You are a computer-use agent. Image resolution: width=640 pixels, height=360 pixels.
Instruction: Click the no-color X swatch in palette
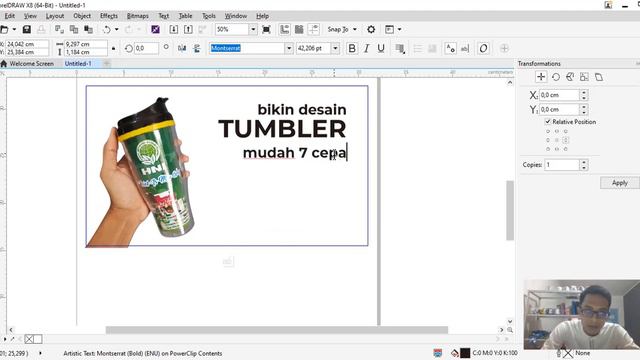(x=29, y=339)
